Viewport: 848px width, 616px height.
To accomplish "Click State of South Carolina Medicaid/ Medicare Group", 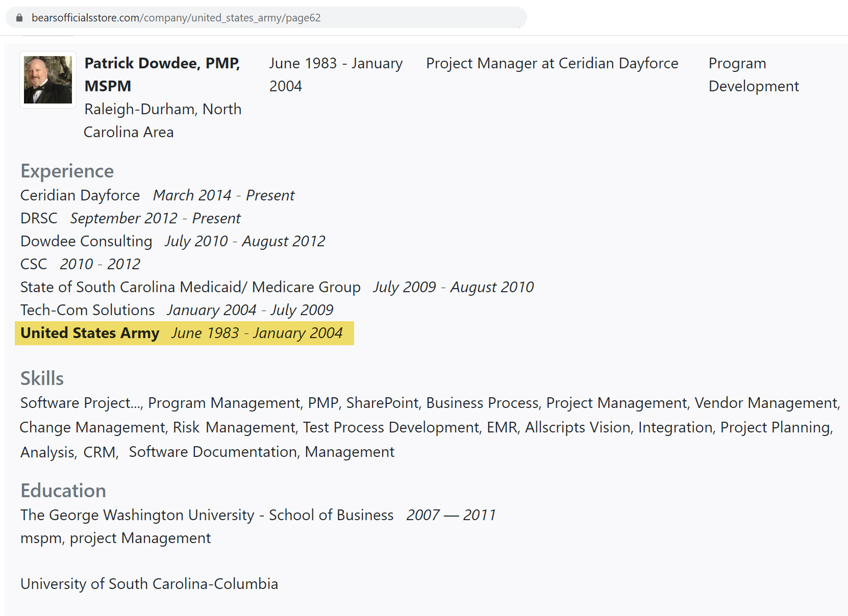I will (190, 287).
